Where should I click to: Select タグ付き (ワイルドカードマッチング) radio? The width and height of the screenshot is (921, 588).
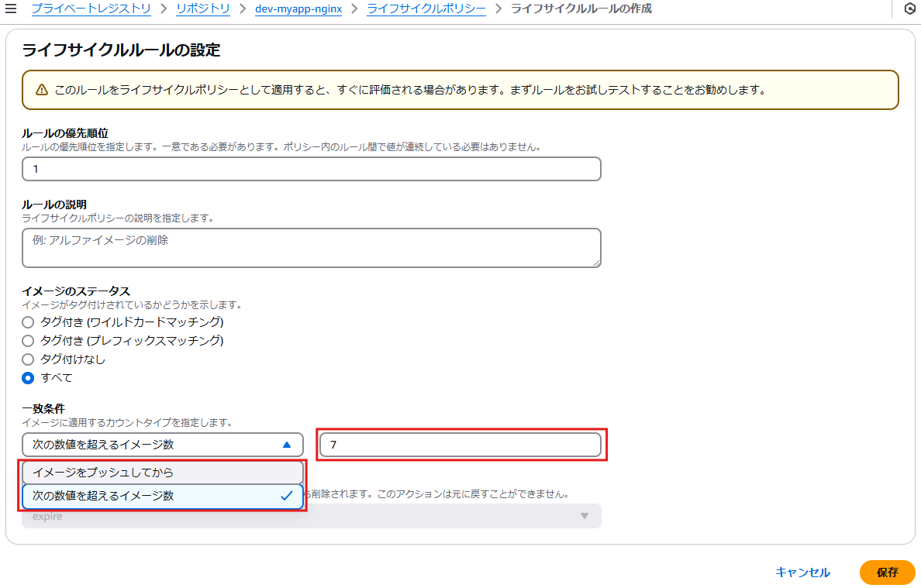pyautogui.click(x=28, y=322)
